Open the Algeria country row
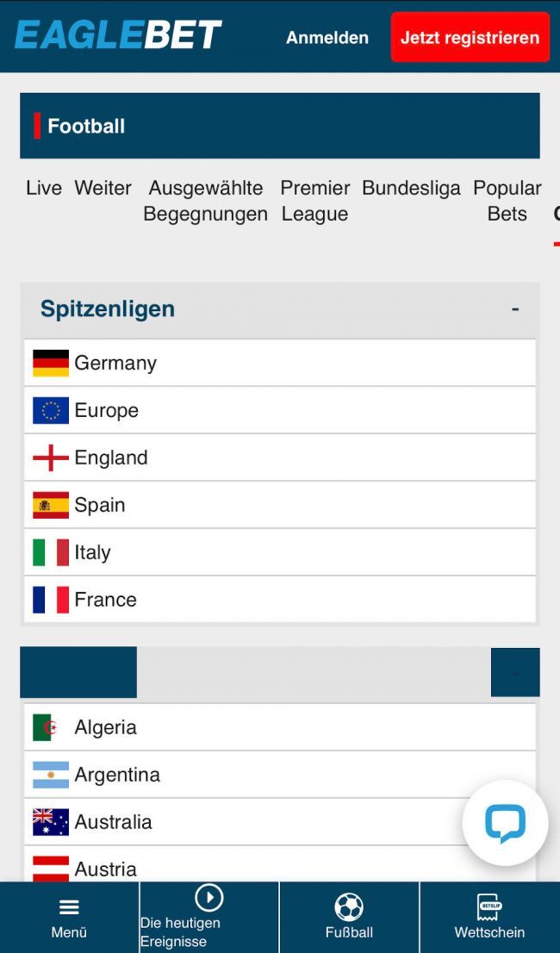 click(279, 727)
